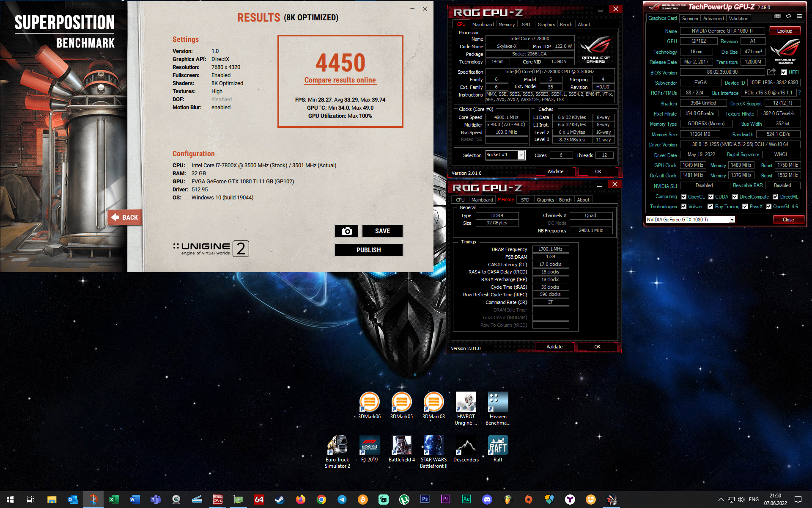Click Validate in the upper CPU-Z window
812x508 pixels.
click(555, 171)
